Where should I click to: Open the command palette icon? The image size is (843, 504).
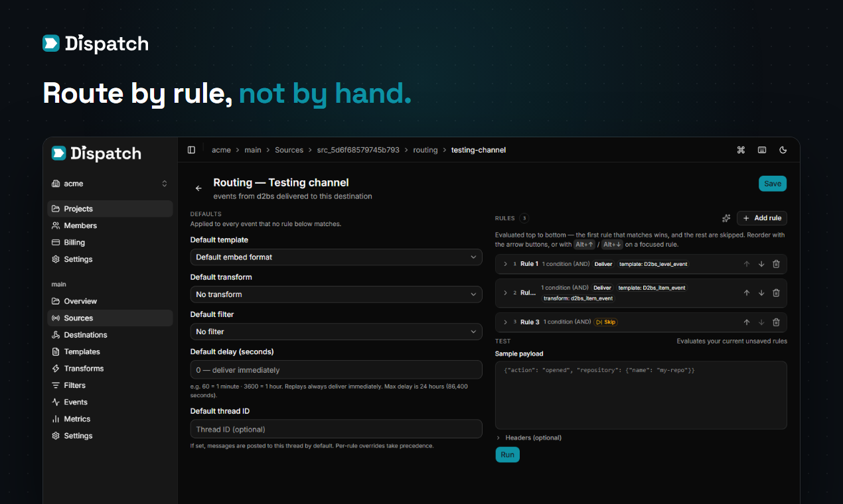click(741, 150)
